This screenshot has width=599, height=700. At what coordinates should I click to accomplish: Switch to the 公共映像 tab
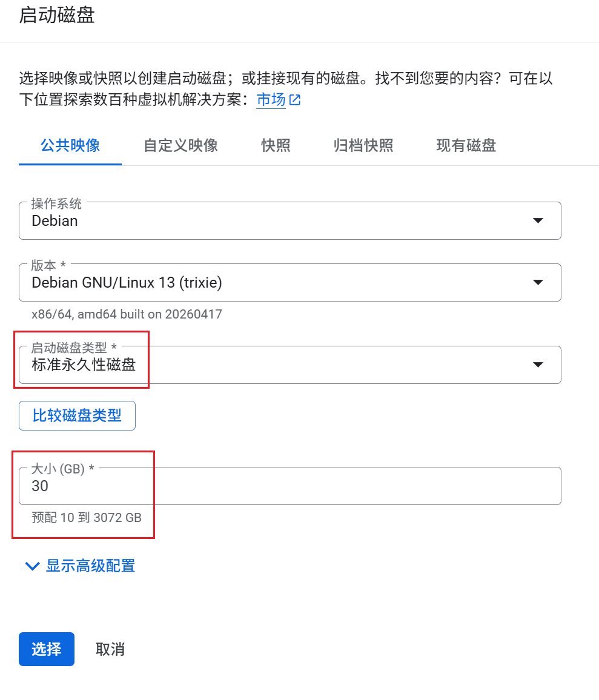(x=70, y=146)
